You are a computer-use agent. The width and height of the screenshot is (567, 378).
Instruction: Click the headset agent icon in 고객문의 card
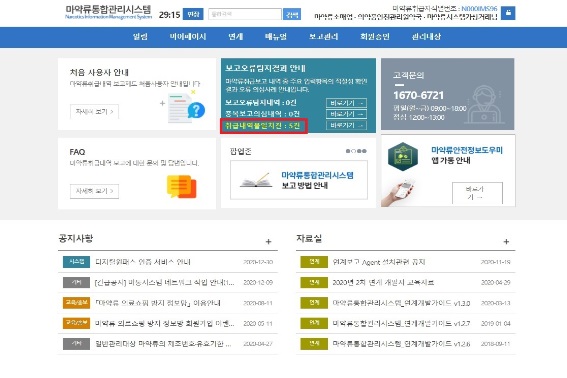click(x=484, y=105)
